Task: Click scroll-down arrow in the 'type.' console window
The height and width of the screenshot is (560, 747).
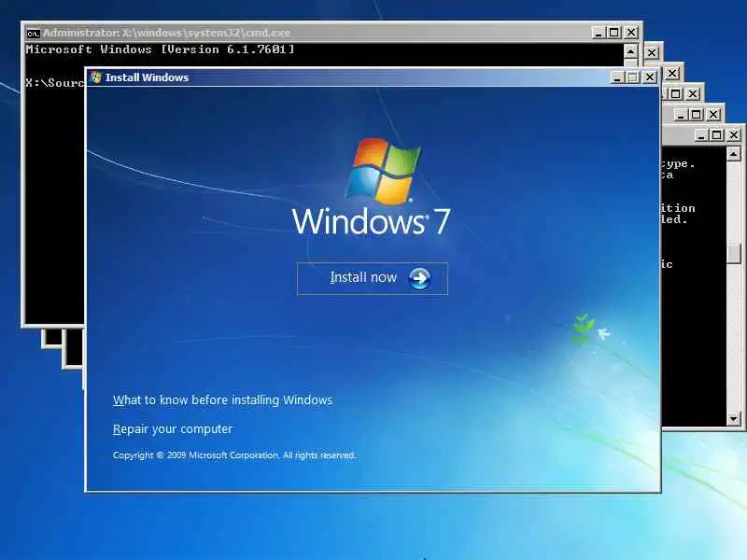Action: coord(734,419)
